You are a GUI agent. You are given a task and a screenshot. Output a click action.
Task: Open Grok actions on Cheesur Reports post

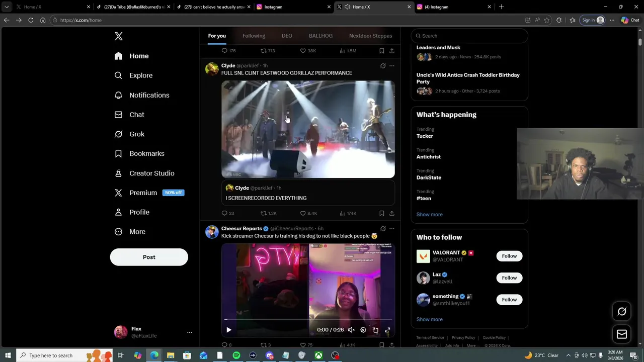tap(383, 229)
